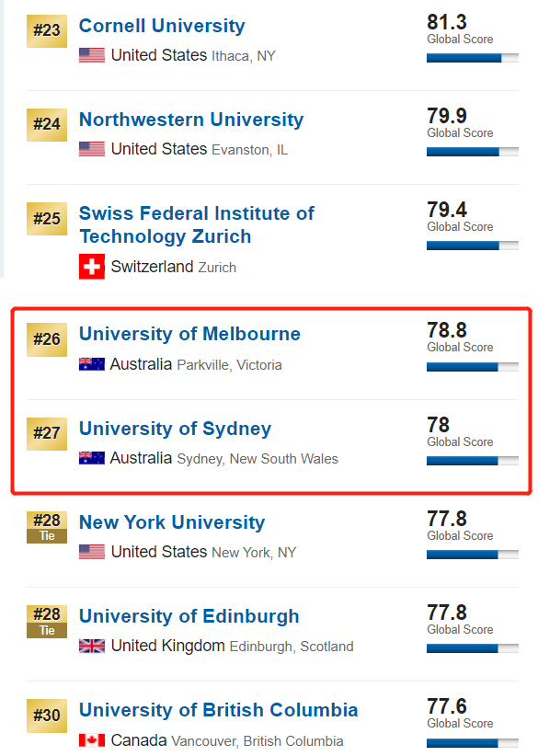Open Swiss Federal Institute of Technology Zurich
The height and width of the screenshot is (756, 538).
[x=197, y=224]
